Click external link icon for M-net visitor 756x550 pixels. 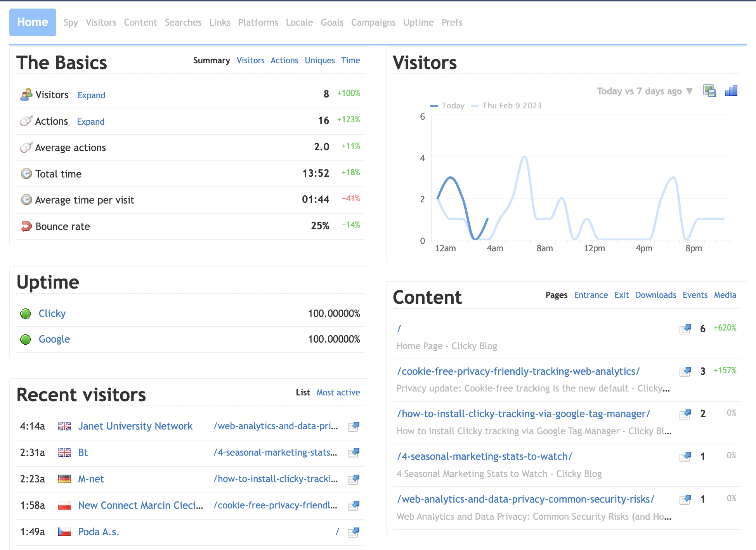click(x=354, y=479)
